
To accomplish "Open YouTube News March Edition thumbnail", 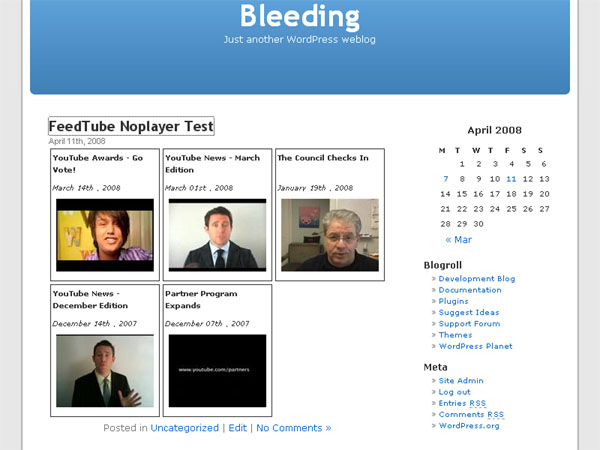I will point(217,235).
